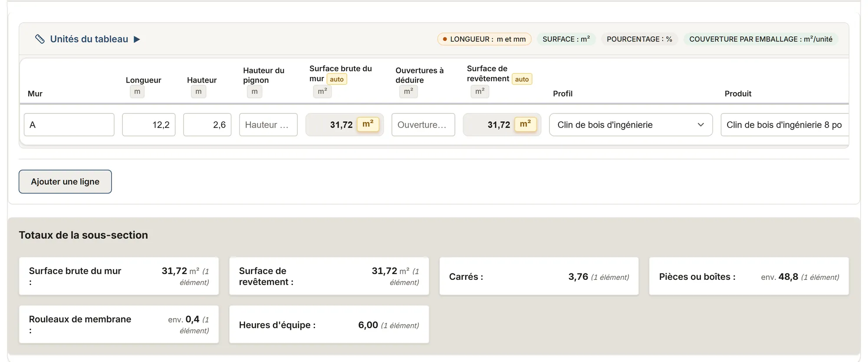Click the Longueur field showing 12,2

click(149, 125)
